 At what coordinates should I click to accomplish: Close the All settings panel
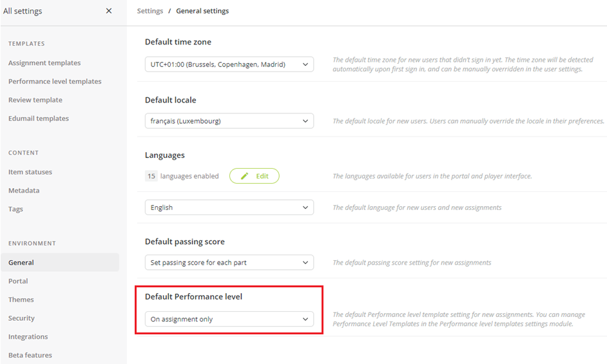[109, 11]
